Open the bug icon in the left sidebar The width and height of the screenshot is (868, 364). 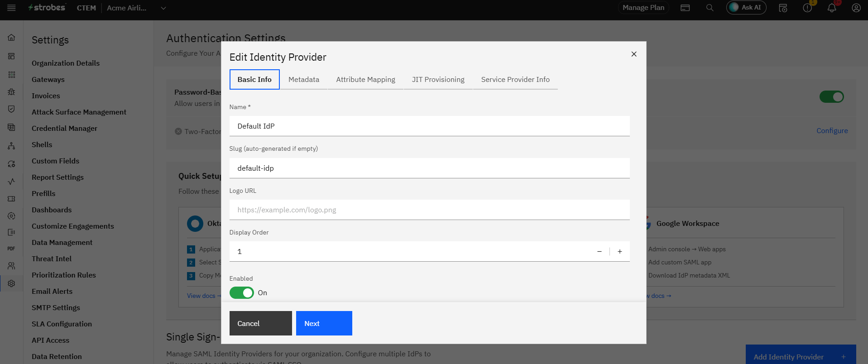(11, 92)
